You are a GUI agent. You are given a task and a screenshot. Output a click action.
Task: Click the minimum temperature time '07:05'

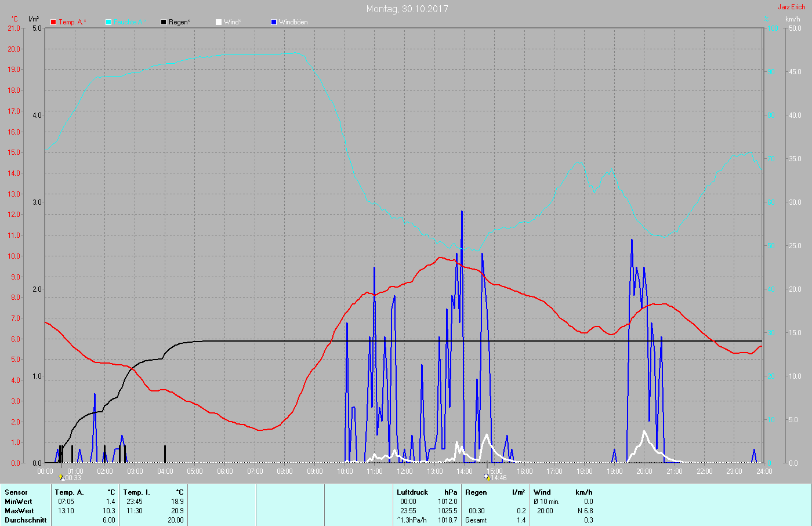66,502
